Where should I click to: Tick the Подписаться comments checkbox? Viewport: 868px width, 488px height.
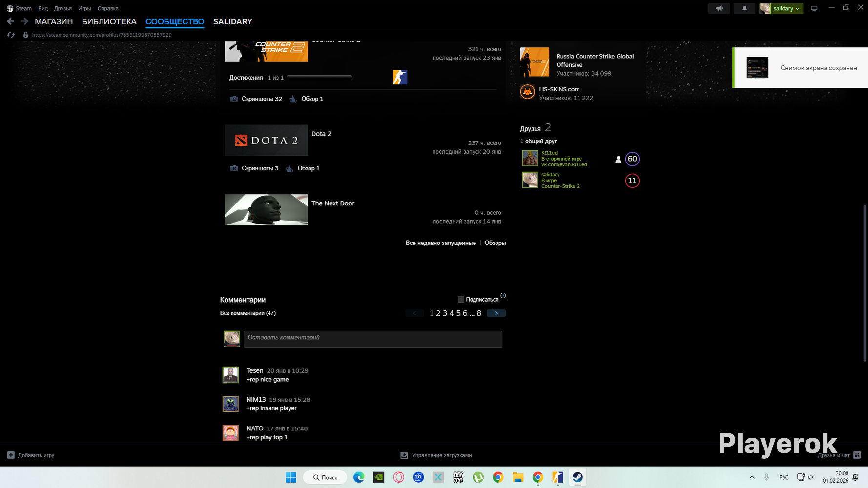461,300
